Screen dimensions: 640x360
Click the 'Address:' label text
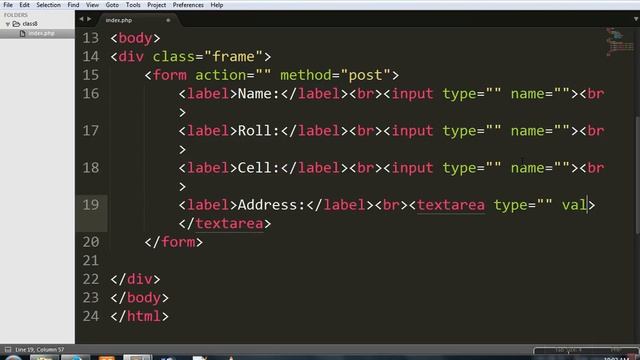(271, 205)
